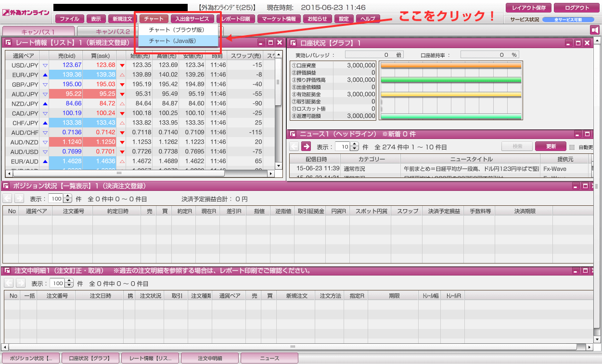Click the 口座状況 panel title icon

point(293,43)
